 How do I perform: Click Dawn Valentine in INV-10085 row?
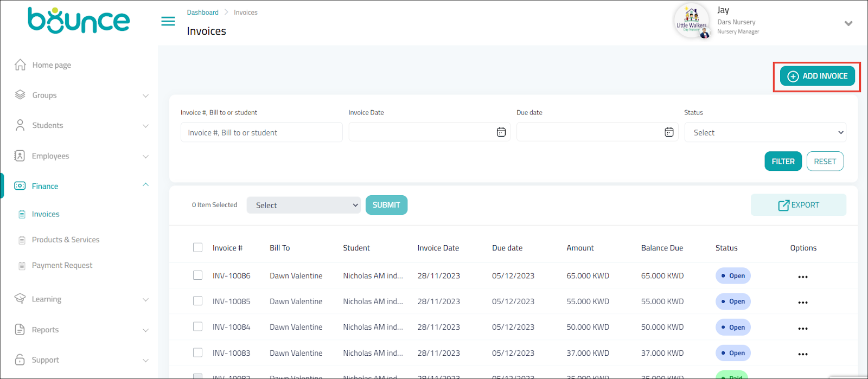click(296, 301)
